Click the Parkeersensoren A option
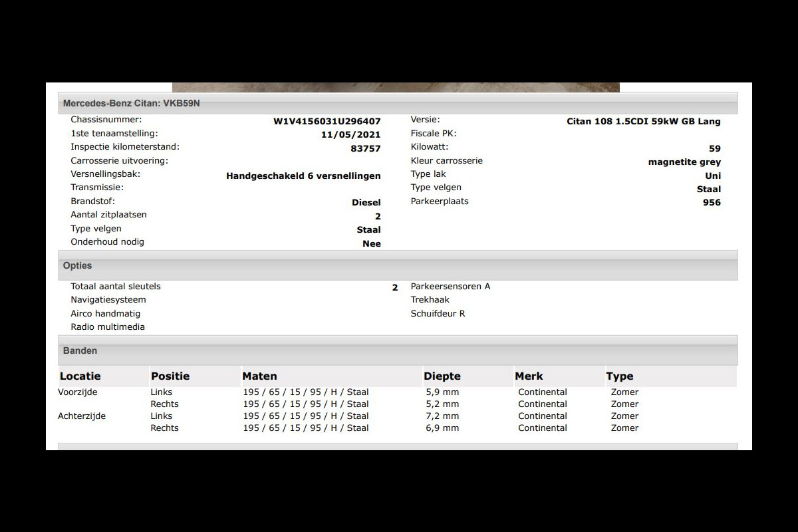Screen dimensions: 798x532 click(450, 287)
